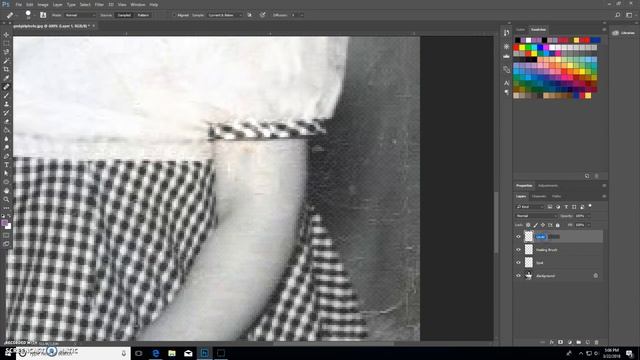640x360 pixels.
Task: Delete layer trash button
Action: coord(597,342)
